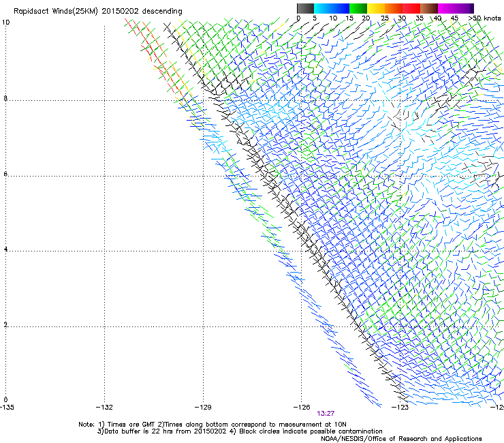Click the 'NOAA/NESDIS/Office of Research and Applications' credit
The image size is (504, 443).
401,439
